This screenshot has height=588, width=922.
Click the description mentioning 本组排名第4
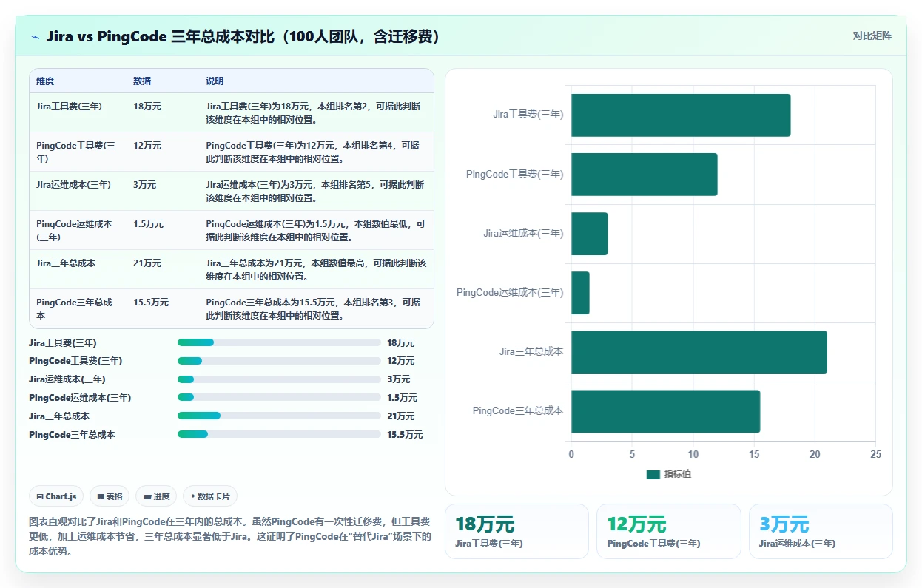point(314,152)
